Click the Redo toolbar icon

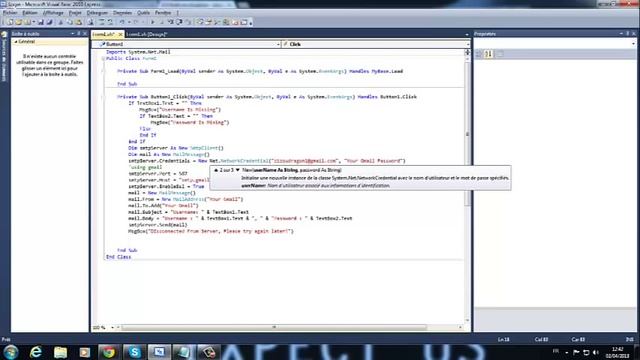[136, 22]
